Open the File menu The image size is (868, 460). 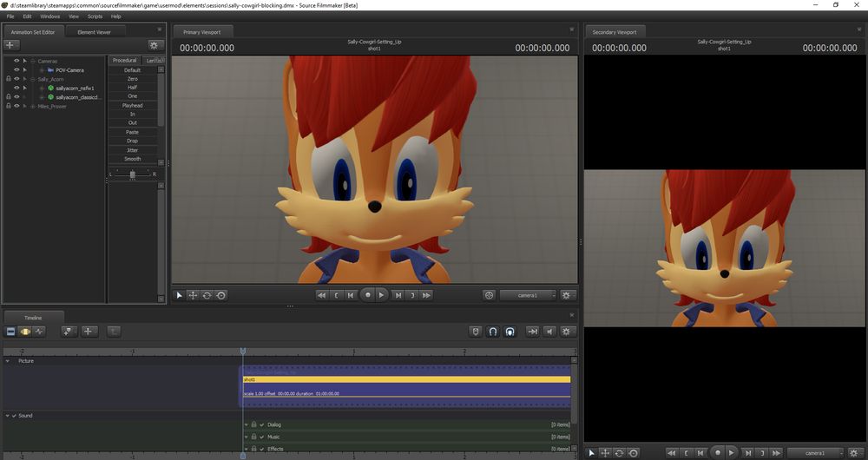coord(10,16)
